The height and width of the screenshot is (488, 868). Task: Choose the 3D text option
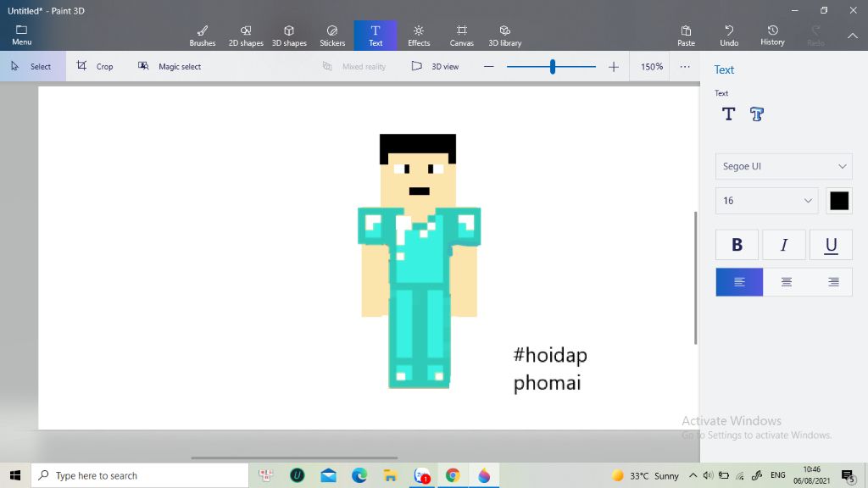coord(757,114)
